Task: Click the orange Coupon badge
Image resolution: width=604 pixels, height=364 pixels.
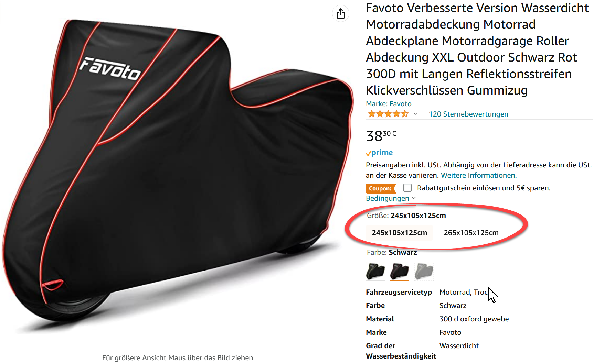Action: coord(381,188)
